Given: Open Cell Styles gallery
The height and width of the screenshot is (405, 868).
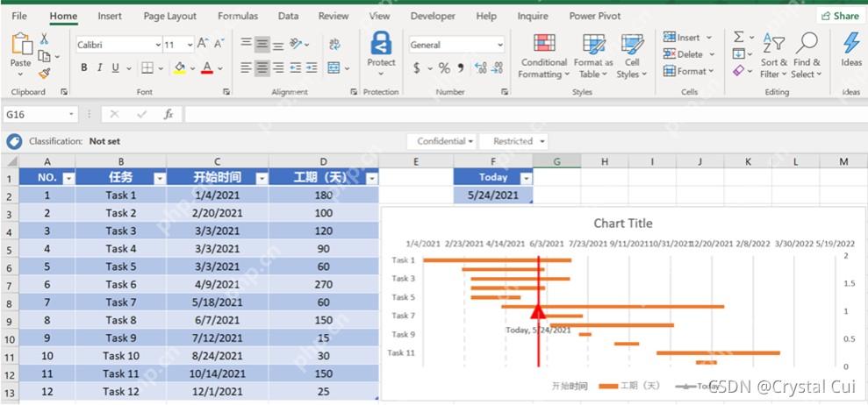Looking at the screenshot, I should 632,55.
